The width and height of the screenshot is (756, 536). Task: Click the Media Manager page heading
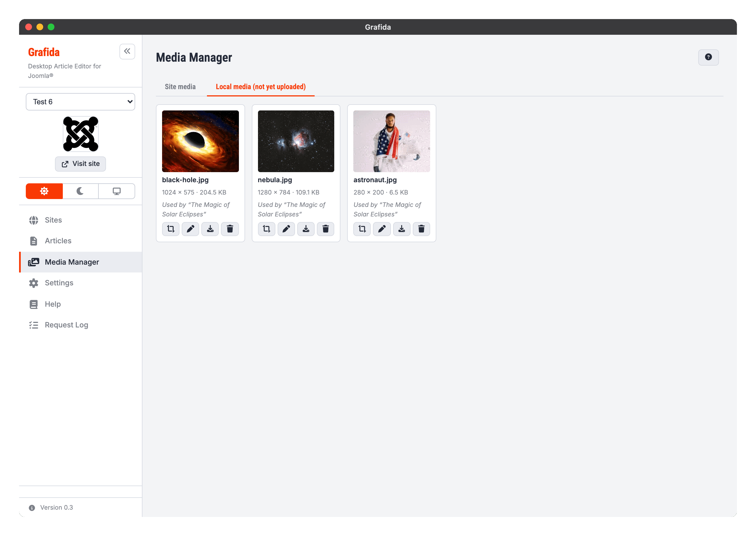[194, 57]
